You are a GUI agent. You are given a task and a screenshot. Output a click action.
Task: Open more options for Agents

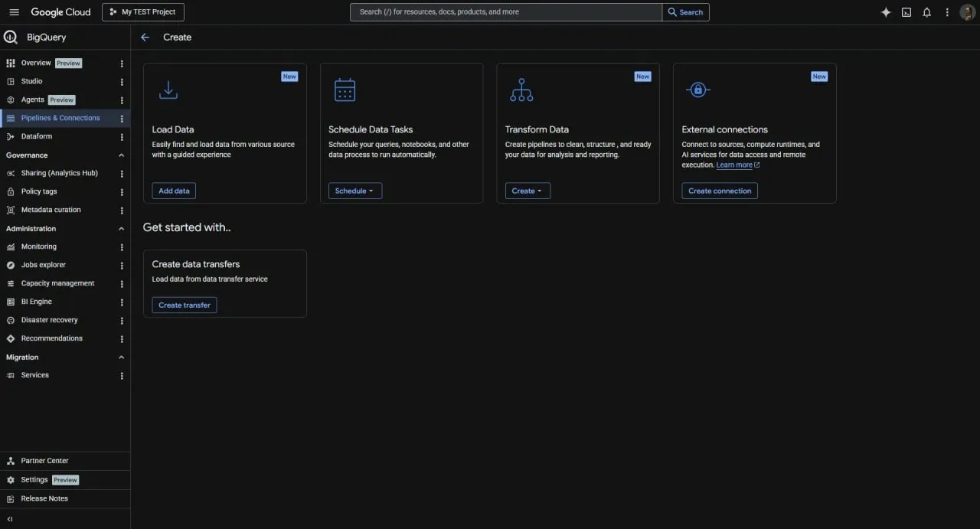point(122,100)
